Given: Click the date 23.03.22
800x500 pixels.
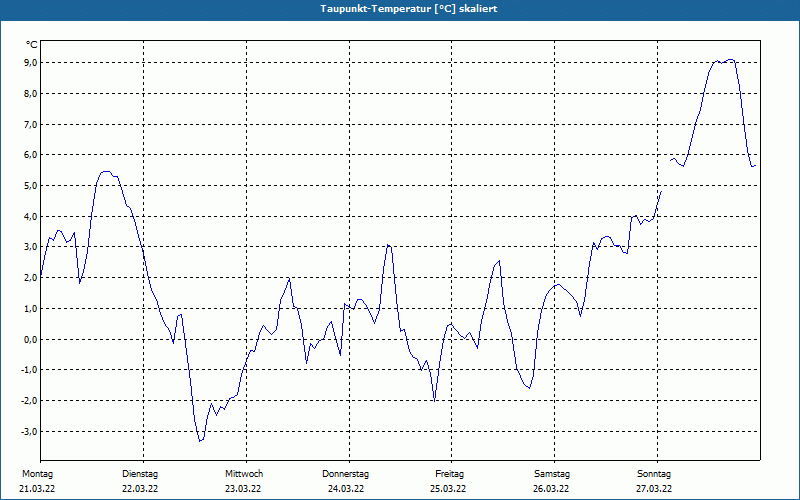Looking at the screenshot, I should [x=243, y=489].
